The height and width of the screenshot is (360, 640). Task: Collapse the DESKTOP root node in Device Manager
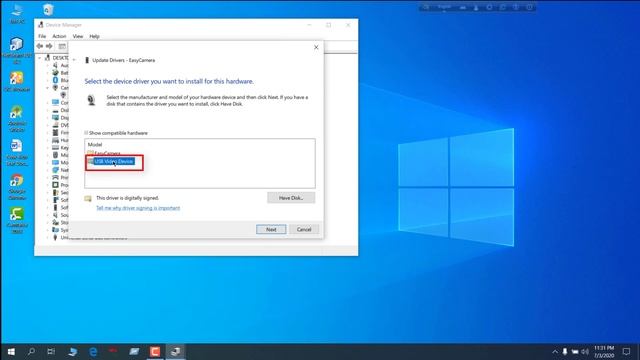40,58
